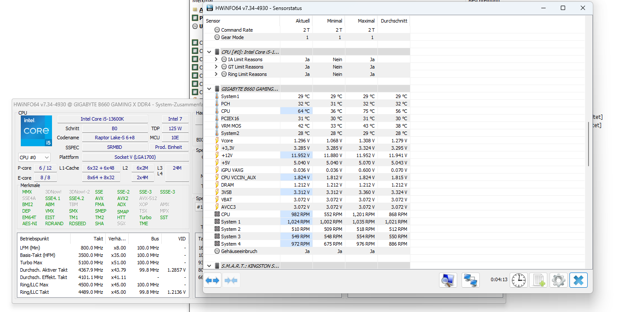Click the System1 temperature thermometer icon
644x312 pixels.
coord(216,96)
